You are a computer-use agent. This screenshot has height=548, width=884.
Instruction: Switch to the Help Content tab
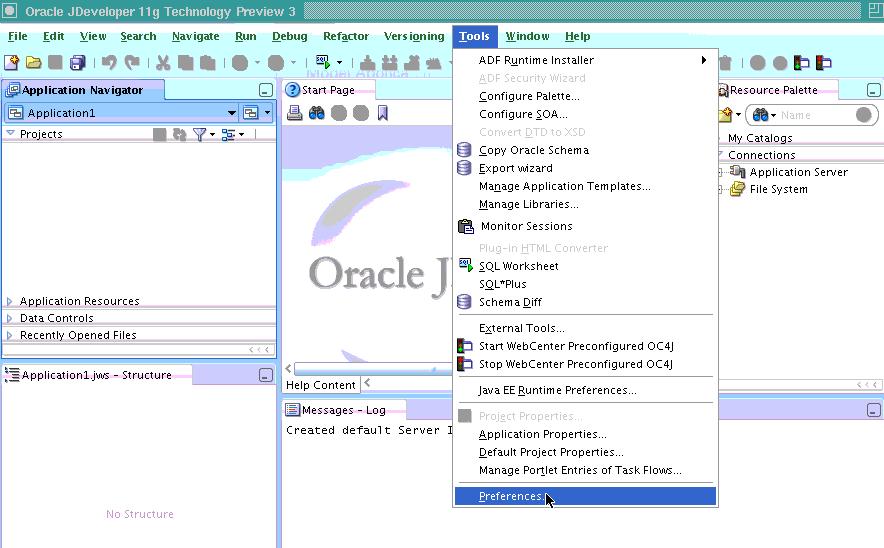[x=321, y=385]
